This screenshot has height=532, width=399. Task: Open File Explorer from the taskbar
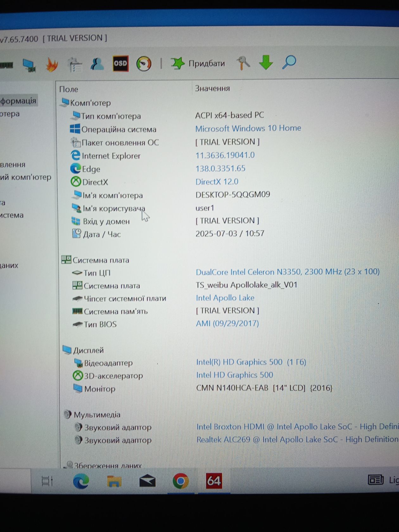(x=114, y=481)
